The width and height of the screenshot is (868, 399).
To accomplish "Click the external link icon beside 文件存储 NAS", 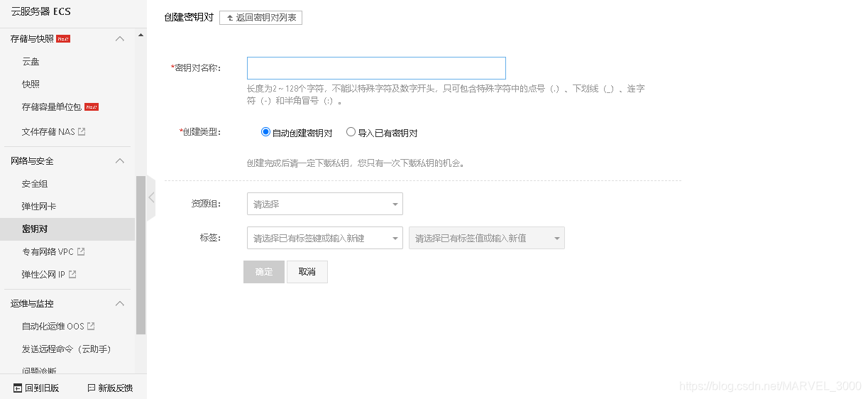I will 82,132.
